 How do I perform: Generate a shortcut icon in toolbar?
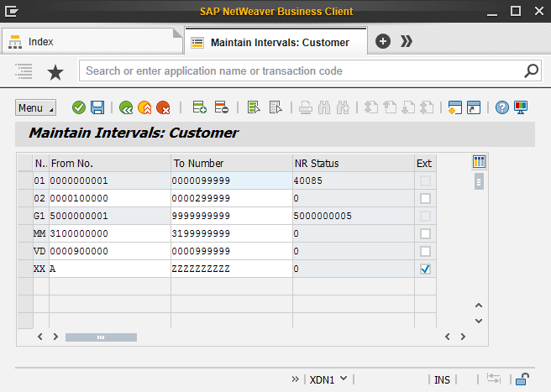click(474, 107)
